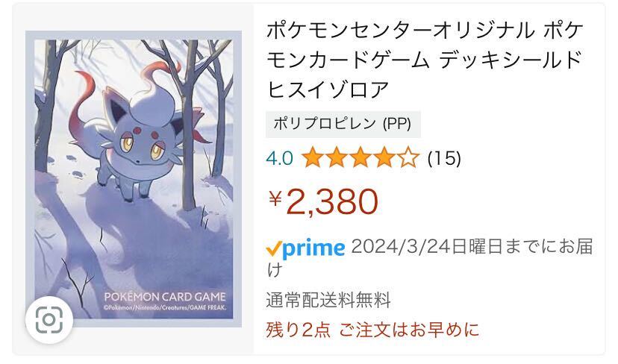Click the ご注文はお早めに notice
Image resolution: width=618 pixels, height=364 pixels.
click(x=409, y=330)
